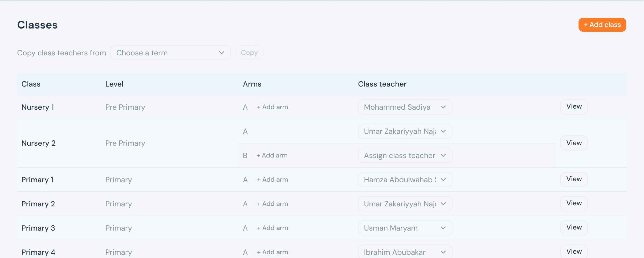The height and width of the screenshot is (258, 644).
Task: Click the Level column header
Action: coord(114,84)
